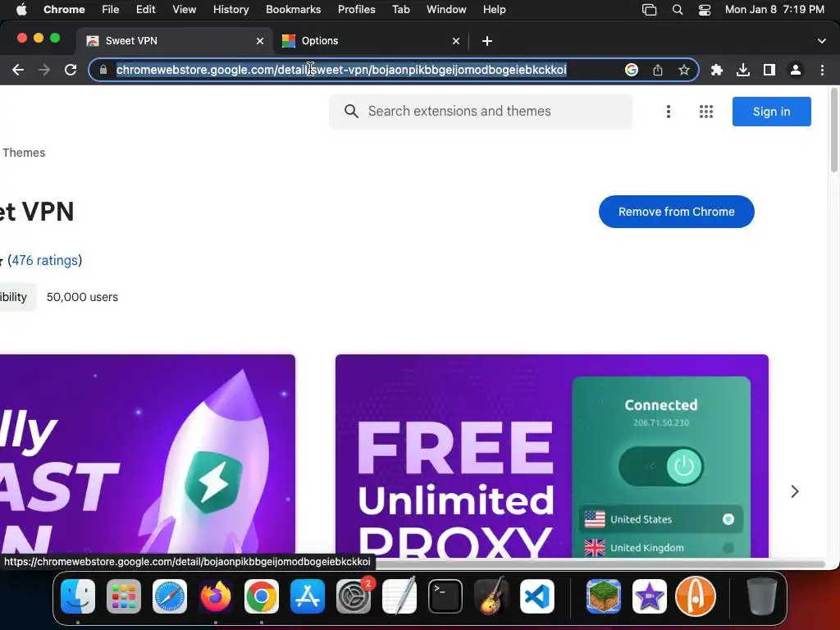Open iMovie from the dock
This screenshot has width=840, height=630.
[x=650, y=596]
